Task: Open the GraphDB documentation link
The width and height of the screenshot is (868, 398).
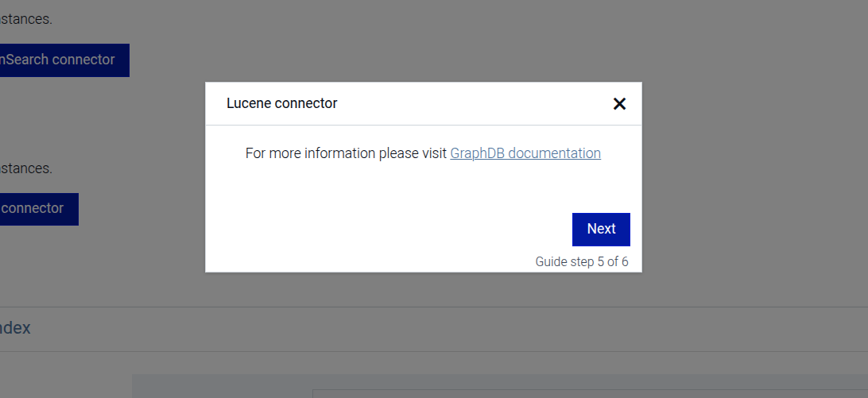Action: (525, 153)
